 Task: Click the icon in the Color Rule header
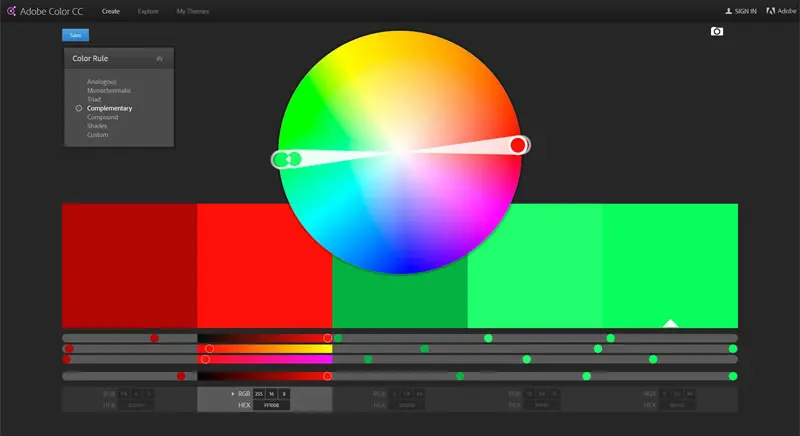(x=159, y=59)
